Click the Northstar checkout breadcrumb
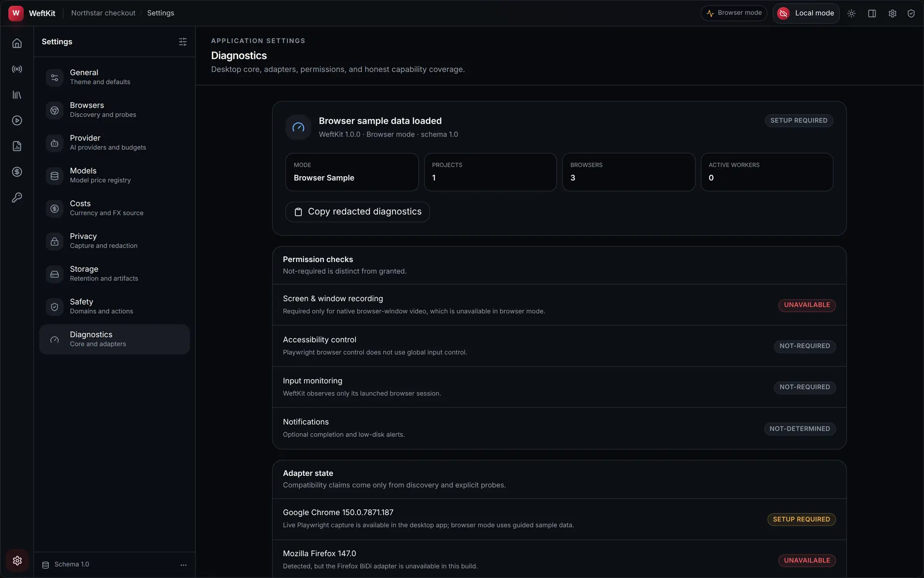924x578 pixels. (x=103, y=13)
